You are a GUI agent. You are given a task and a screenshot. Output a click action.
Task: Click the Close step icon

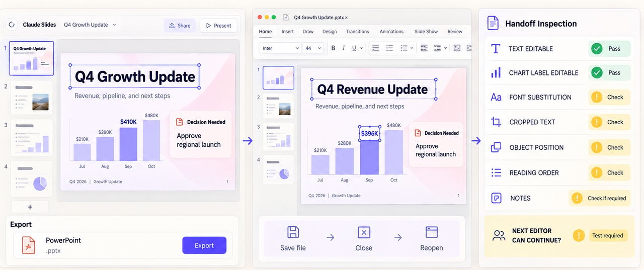(364, 232)
